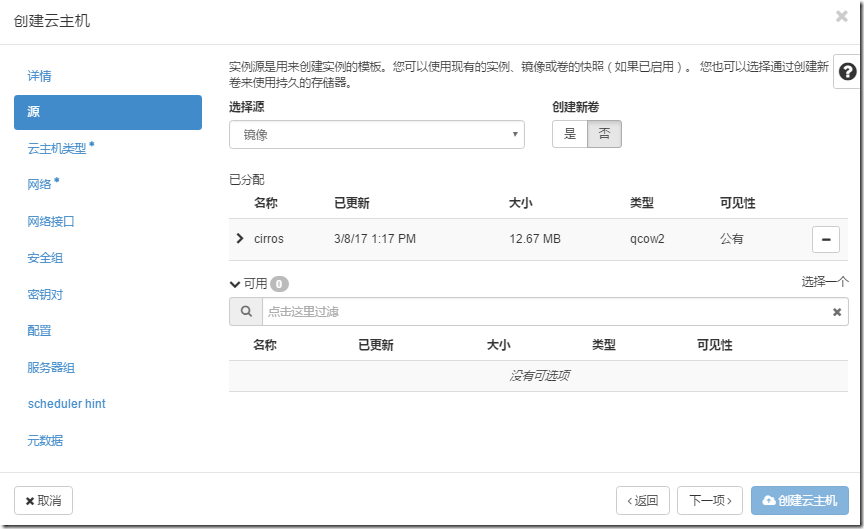Click the 没有可选项 empty row
This screenshot has height=529, width=864.
pos(538,376)
